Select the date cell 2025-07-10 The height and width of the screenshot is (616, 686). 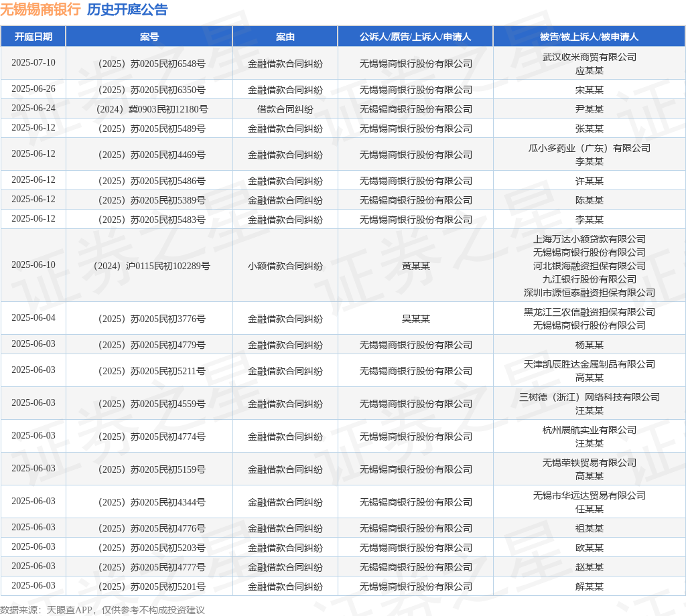[33, 62]
